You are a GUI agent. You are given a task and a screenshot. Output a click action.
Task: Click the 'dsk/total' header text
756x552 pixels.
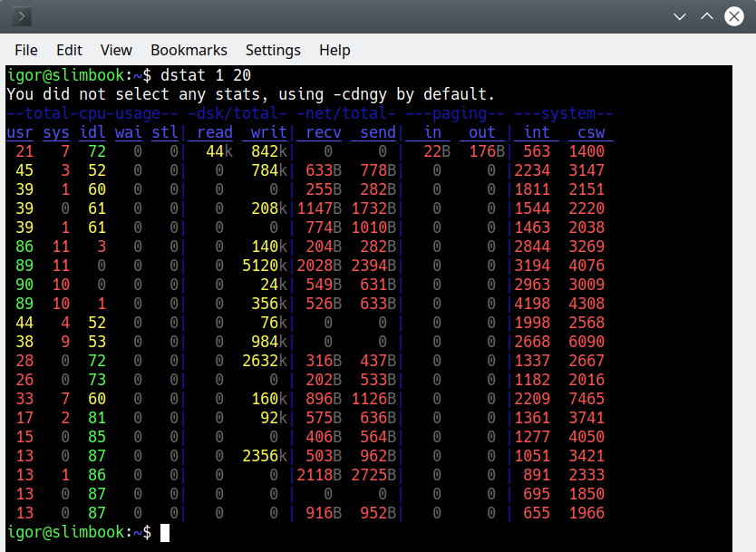[237, 113]
